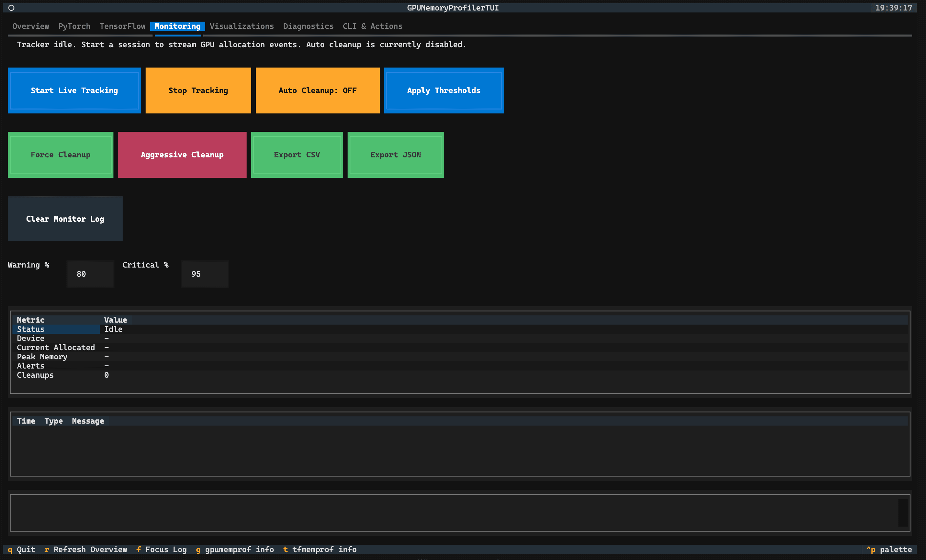This screenshot has height=560, width=926.
Task: Toggle Auto Cleanup from OFF to ON
Action: point(317,90)
